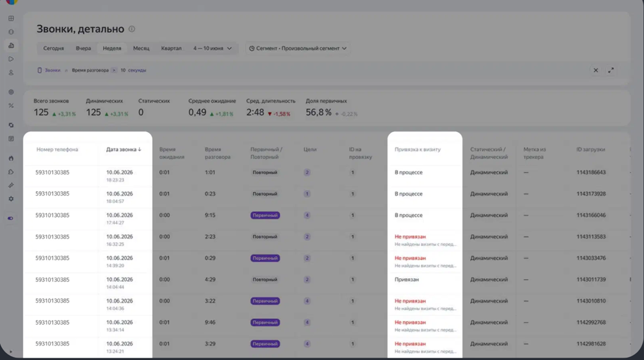The width and height of the screenshot is (644, 360).
Task: Open the dashboard grid icon in sidebar
Action: [x=11, y=19]
